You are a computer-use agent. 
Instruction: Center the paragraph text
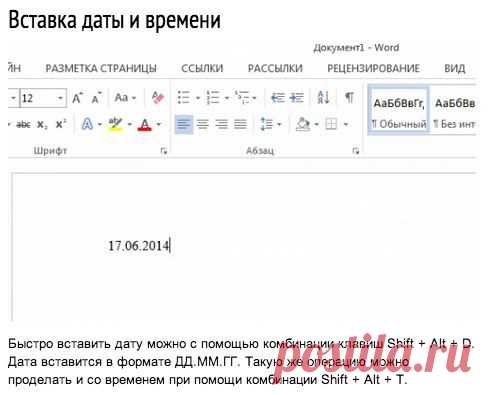coord(203,124)
